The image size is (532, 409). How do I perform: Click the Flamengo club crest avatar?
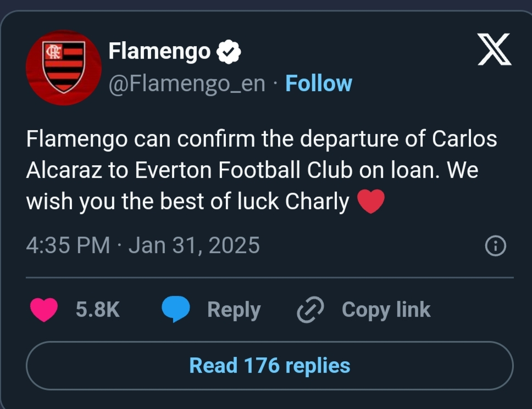click(x=64, y=68)
